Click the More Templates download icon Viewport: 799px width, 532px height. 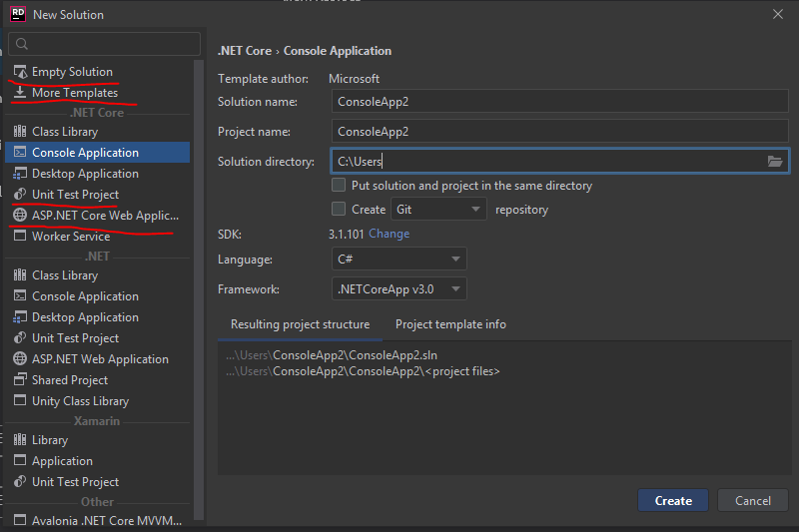(x=19, y=93)
